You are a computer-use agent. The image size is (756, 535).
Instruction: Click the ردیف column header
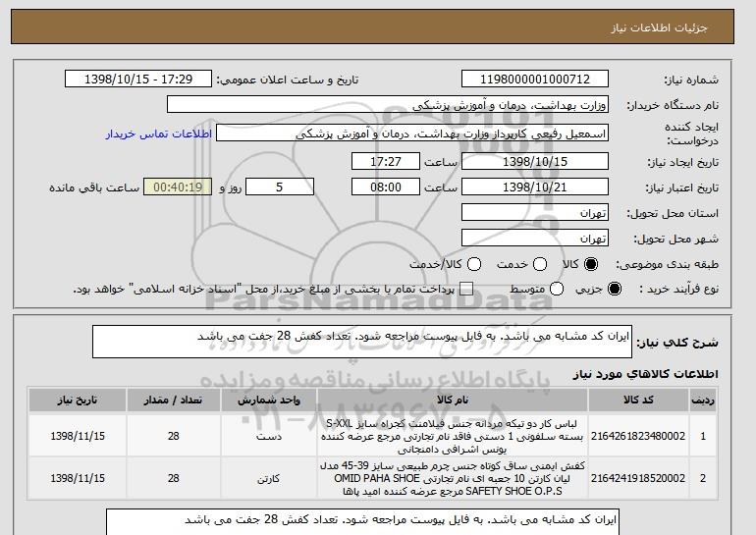coord(703,401)
